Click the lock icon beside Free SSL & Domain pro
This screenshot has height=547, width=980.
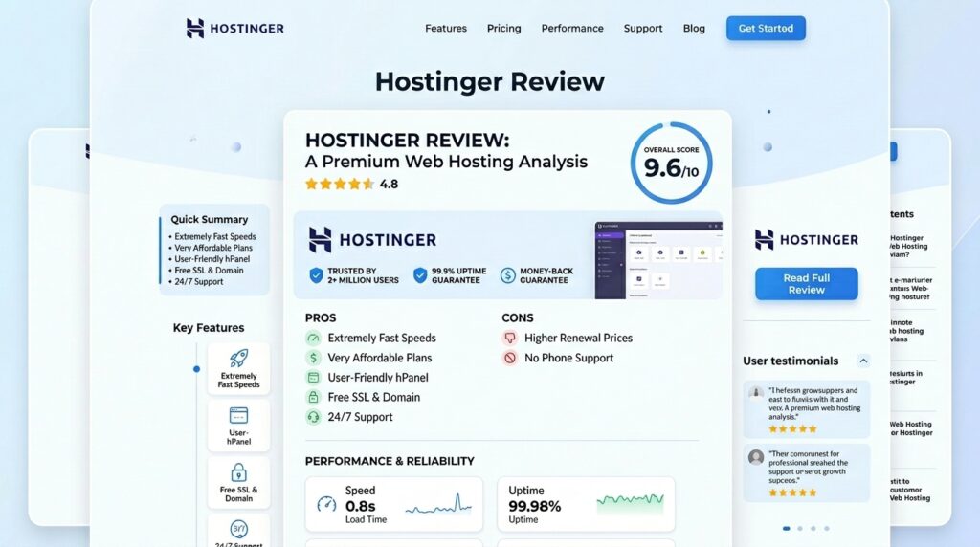click(313, 397)
